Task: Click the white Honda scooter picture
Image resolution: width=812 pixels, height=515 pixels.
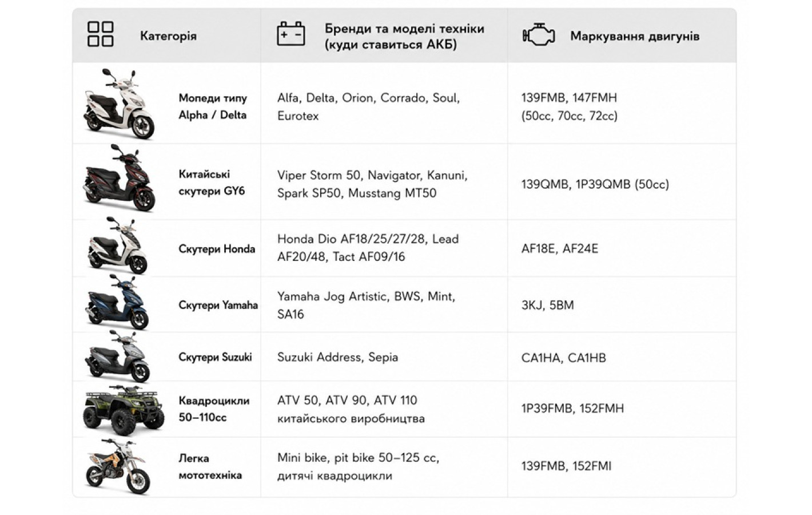Action: 117,246
